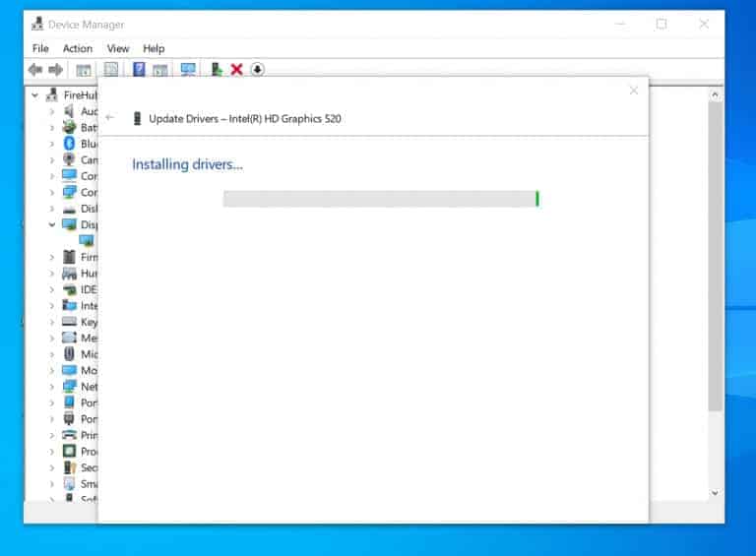Click the action pane toolbar icon

160,70
